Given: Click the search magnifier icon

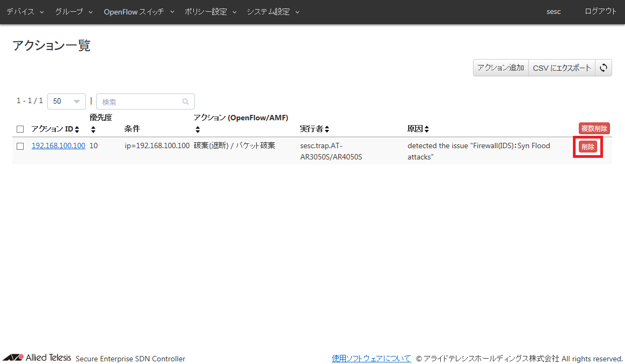Looking at the screenshot, I should point(186,101).
